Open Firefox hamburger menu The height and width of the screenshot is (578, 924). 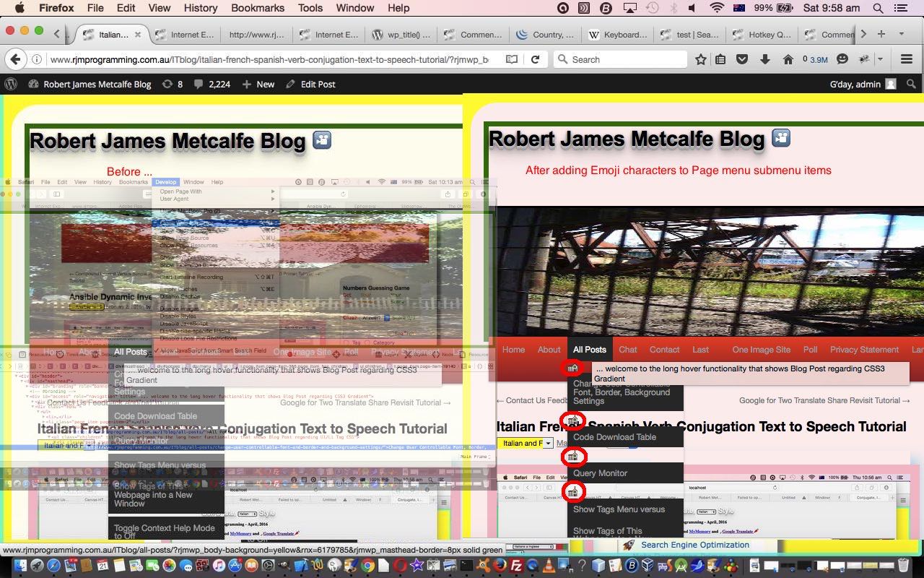907,59
